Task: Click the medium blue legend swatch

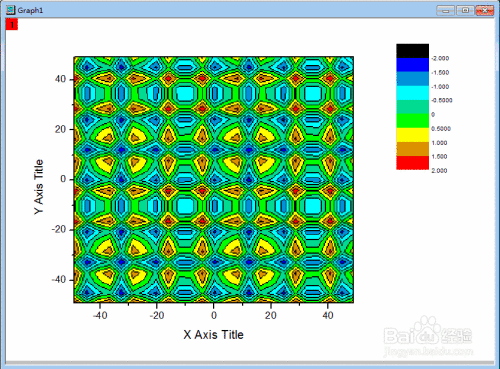Action: click(412, 79)
